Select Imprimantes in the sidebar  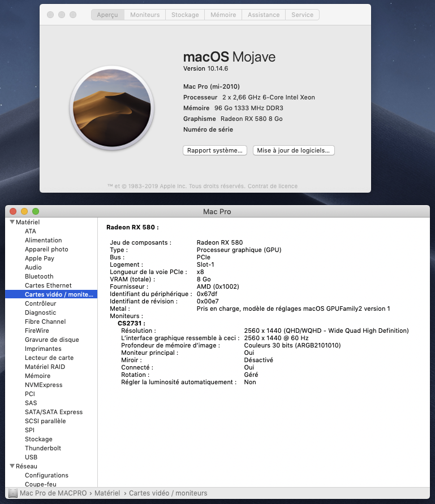43,349
